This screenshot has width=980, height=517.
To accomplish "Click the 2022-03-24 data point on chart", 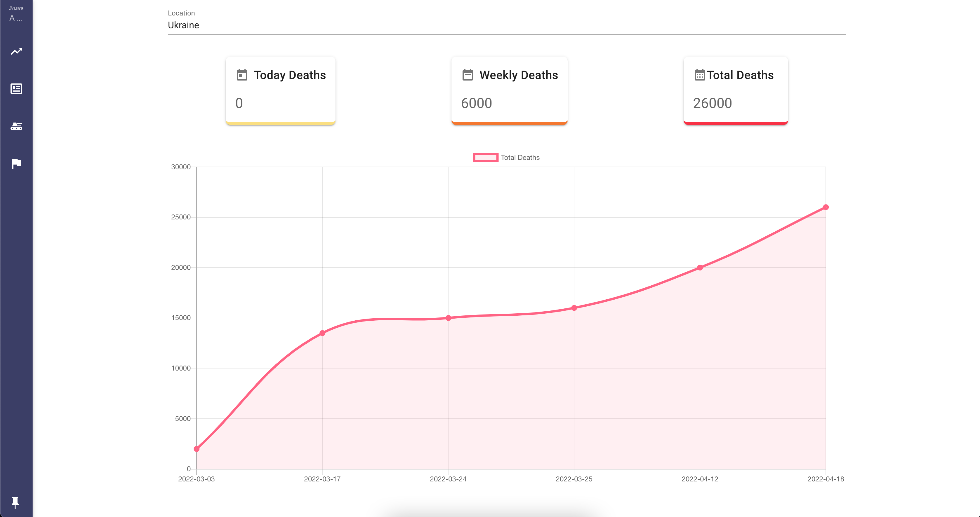I will pyautogui.click(x=448, y=318).
